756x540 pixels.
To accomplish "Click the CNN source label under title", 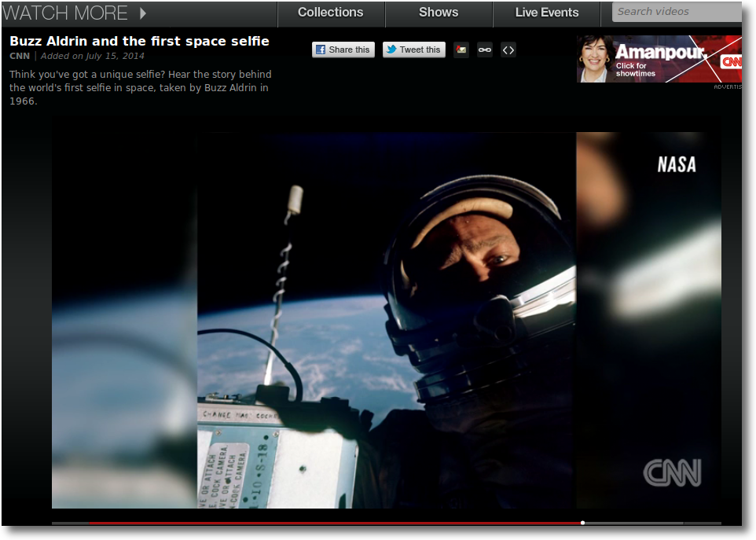I will (20, 56).
